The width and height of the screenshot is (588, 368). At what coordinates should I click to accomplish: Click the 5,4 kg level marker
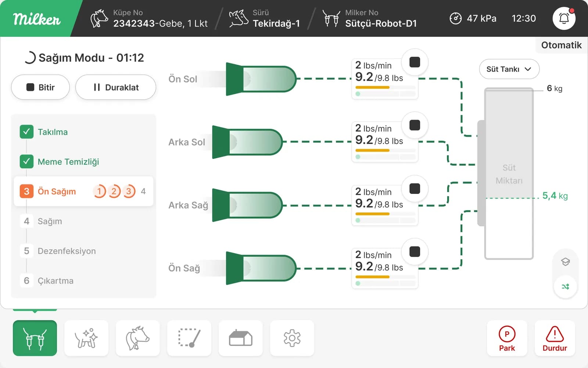click(555, 196)
